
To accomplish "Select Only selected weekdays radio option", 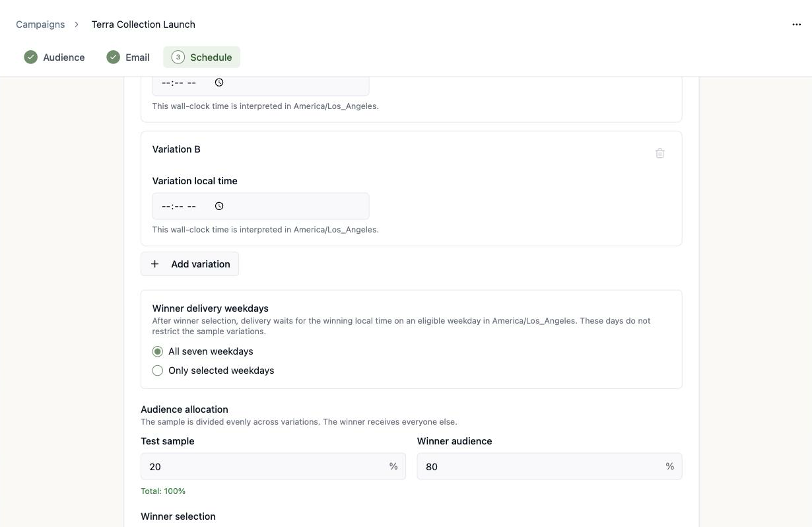I will 157,370.
